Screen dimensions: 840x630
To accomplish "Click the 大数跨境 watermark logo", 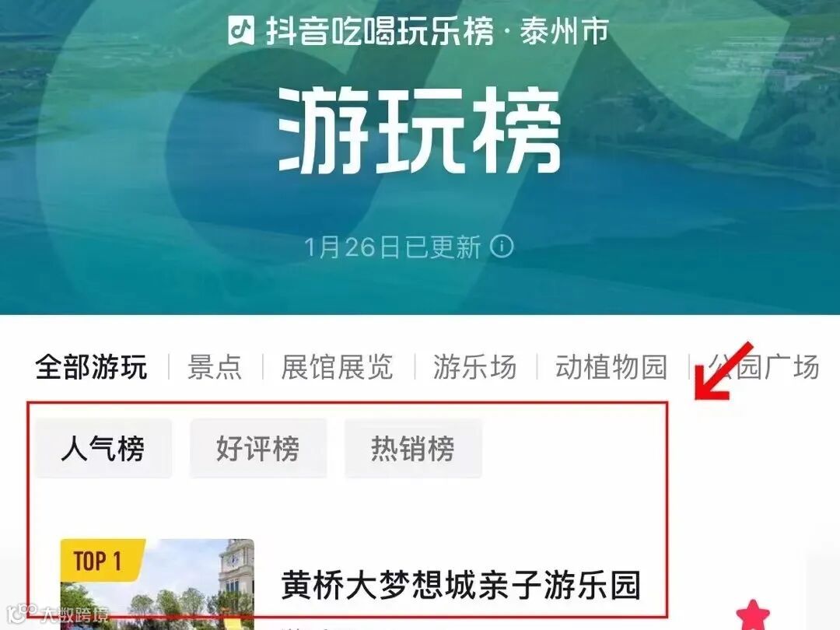I will [x=58, y=614].
